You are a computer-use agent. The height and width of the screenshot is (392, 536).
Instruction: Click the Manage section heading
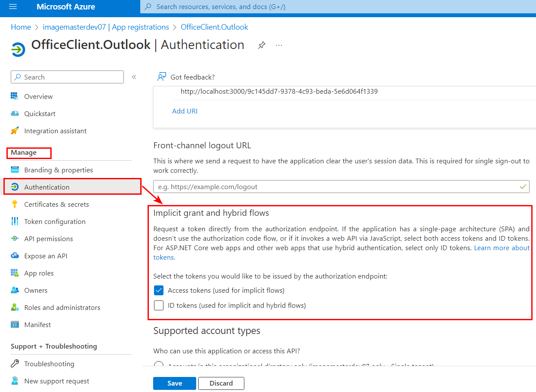coord(24,153)
